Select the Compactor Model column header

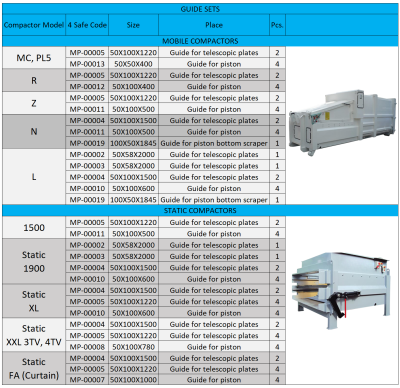(34, 25)
